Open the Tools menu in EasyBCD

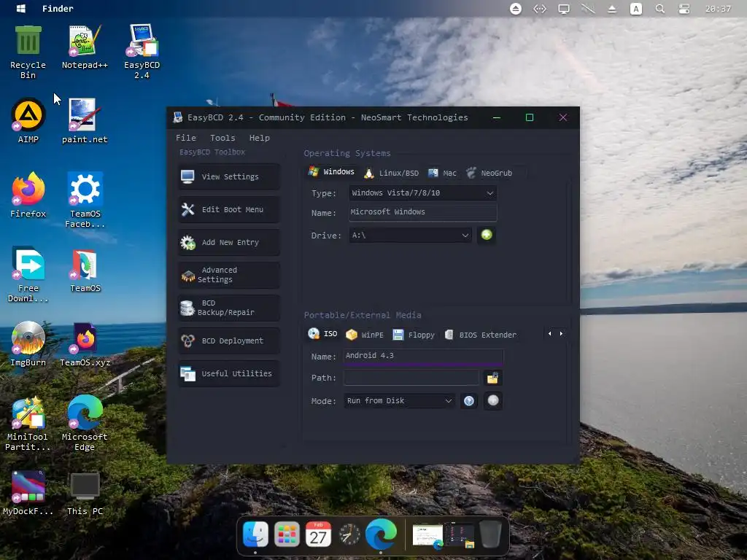pyautogui.click(x=222, y=138)
